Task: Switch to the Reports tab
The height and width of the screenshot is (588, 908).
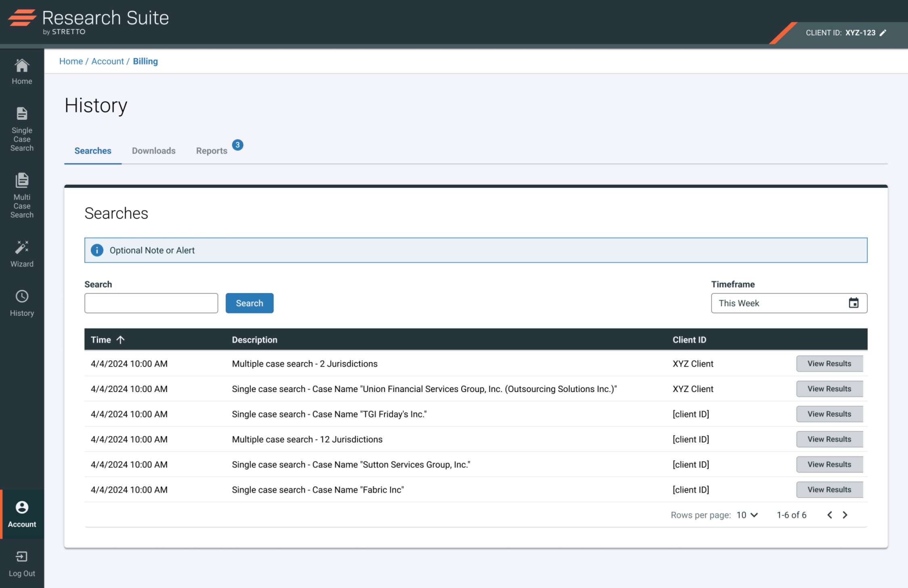Action: coord(211,151)
